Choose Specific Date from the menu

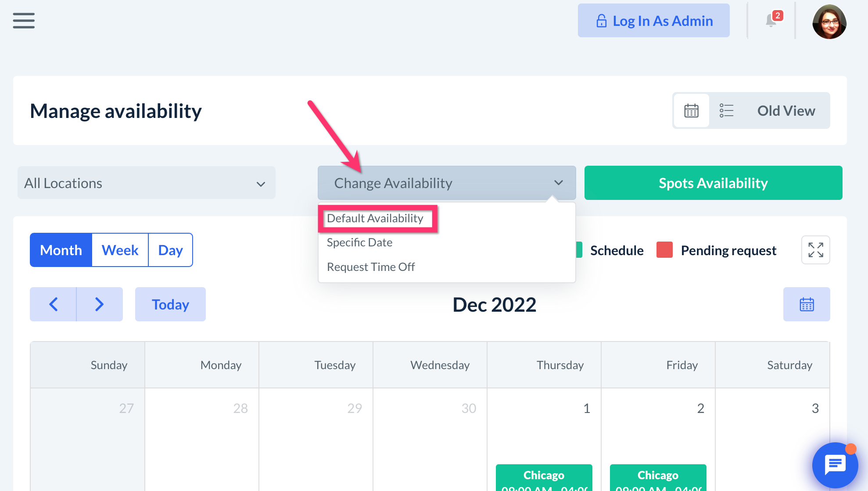(360, 242)
